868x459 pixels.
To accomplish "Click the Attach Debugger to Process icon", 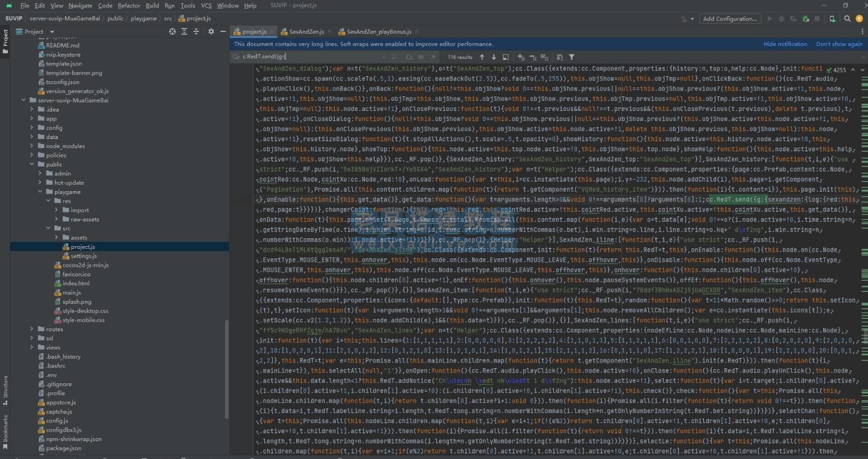I will (x=805, y=18).
